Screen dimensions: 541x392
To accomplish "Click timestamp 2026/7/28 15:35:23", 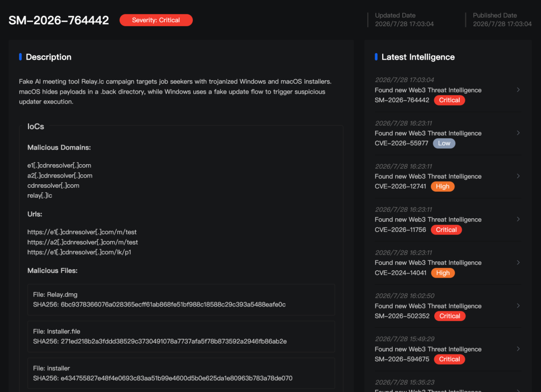I will point(404,382).
